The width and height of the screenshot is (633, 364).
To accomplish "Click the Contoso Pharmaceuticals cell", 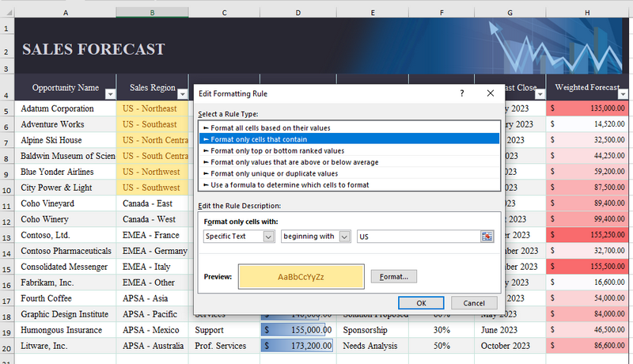I will 66,251.
